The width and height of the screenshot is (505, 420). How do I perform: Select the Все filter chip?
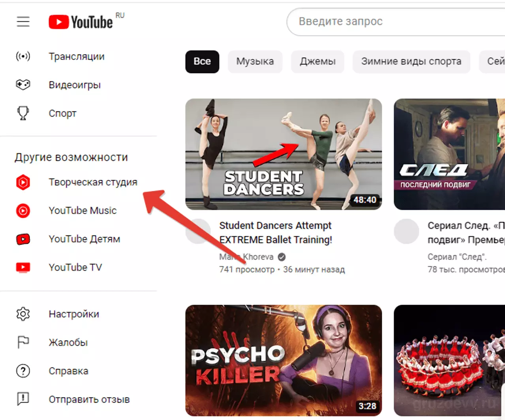[202, 62]
